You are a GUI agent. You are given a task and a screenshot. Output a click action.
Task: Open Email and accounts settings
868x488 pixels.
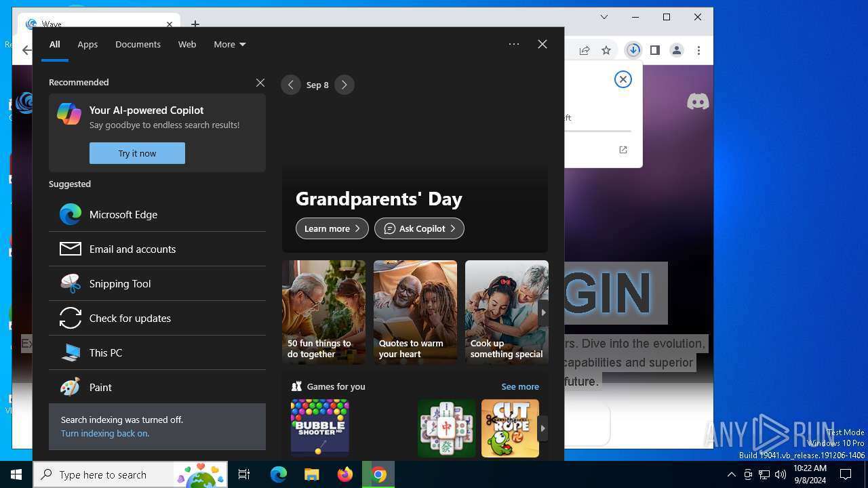[x=157, y=249]
